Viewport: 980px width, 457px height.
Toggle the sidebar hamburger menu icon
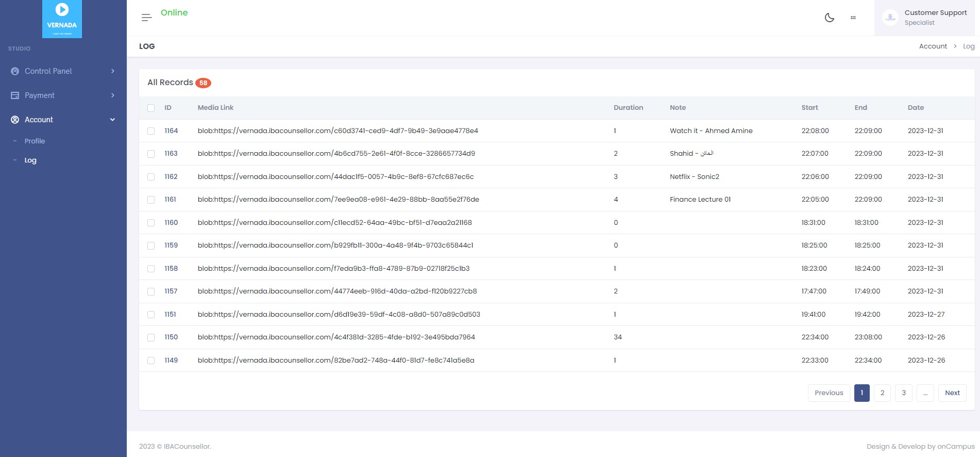146,18
